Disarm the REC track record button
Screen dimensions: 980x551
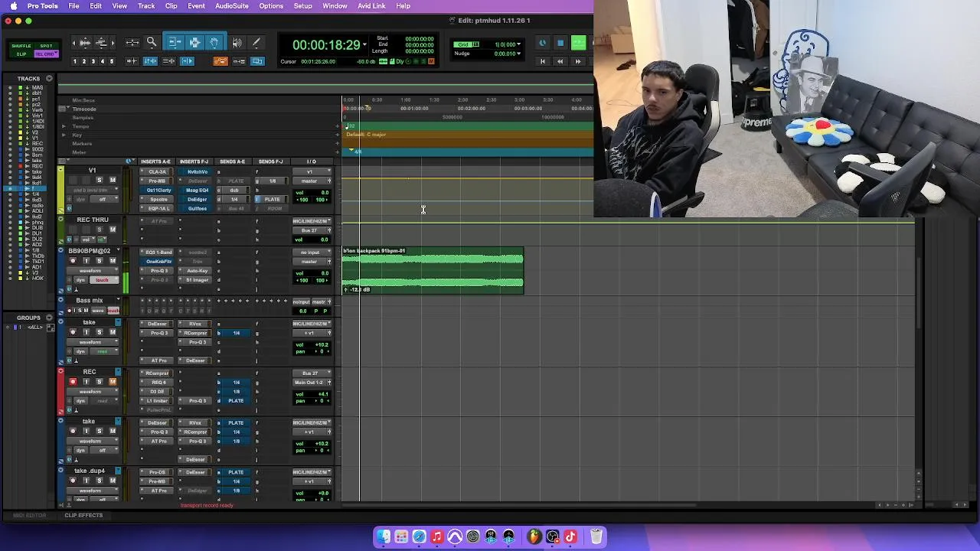click(73, 381)
